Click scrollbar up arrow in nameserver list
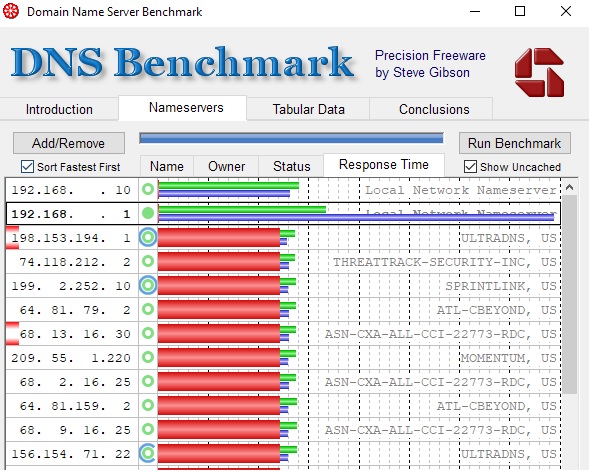Viewport: 589px width, 471px height. (569, 187)
